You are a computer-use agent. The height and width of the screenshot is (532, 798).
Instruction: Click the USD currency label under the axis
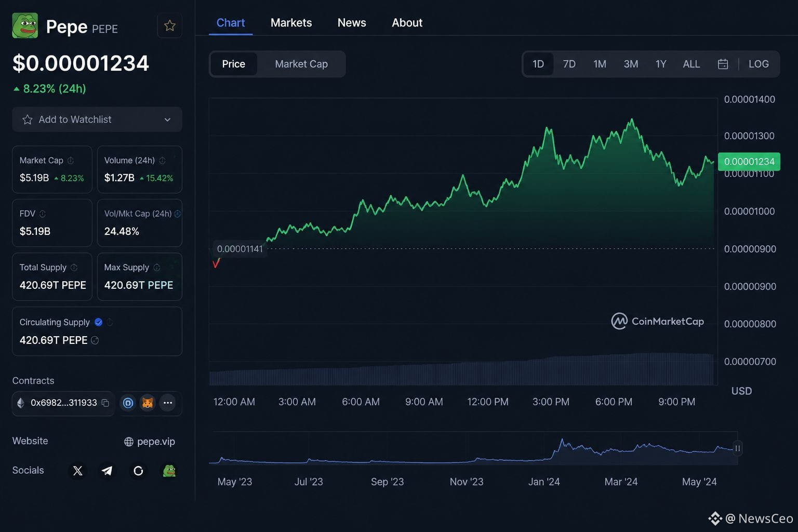point(741,391)
